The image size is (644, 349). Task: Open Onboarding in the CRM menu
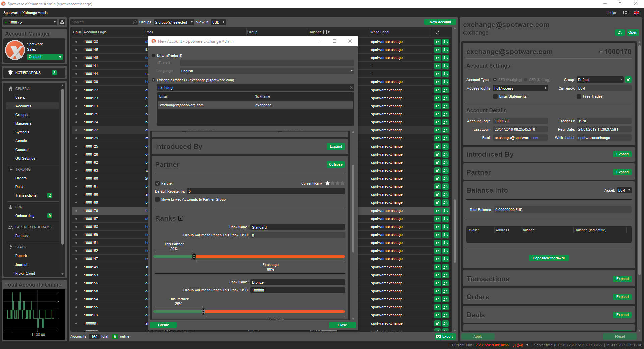25,216
